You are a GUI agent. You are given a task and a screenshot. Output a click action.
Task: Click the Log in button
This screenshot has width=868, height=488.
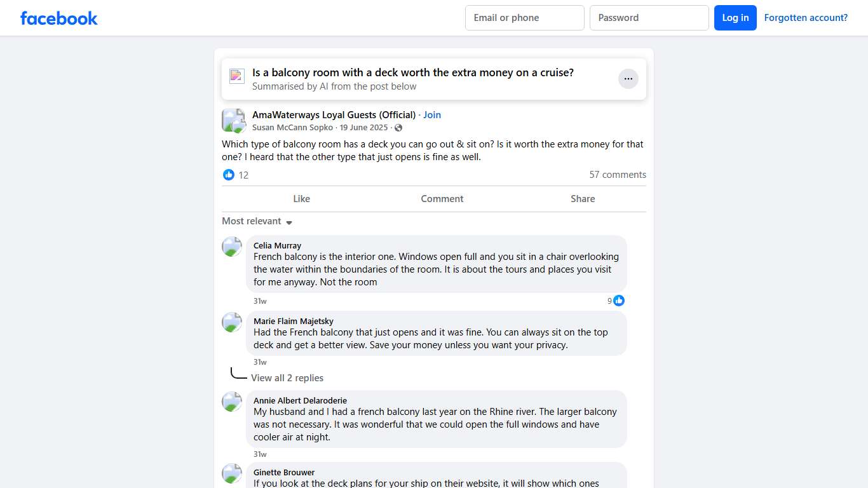point(735,18)
